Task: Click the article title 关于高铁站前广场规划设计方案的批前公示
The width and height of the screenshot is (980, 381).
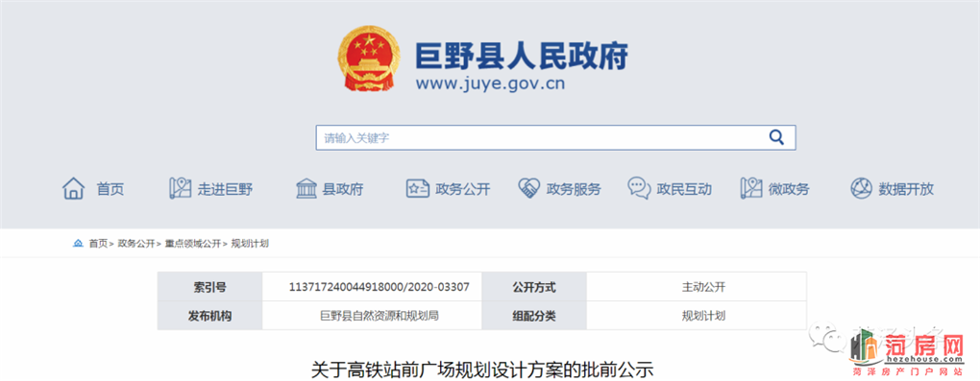Action: pyautogui.click(x=482, y=369)
